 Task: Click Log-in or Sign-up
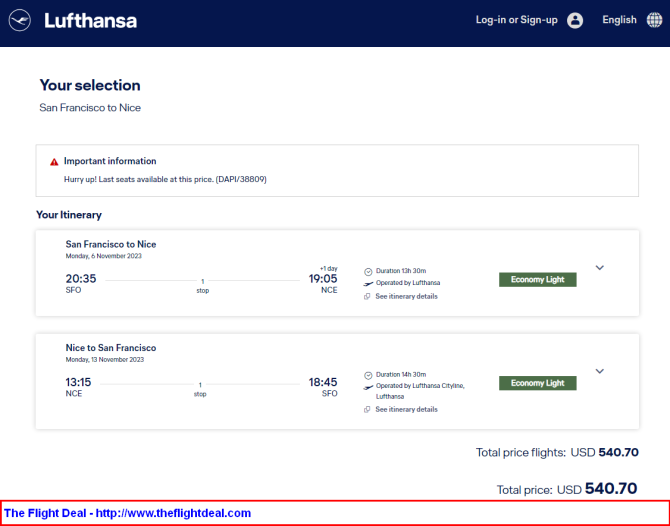point(517,20)
